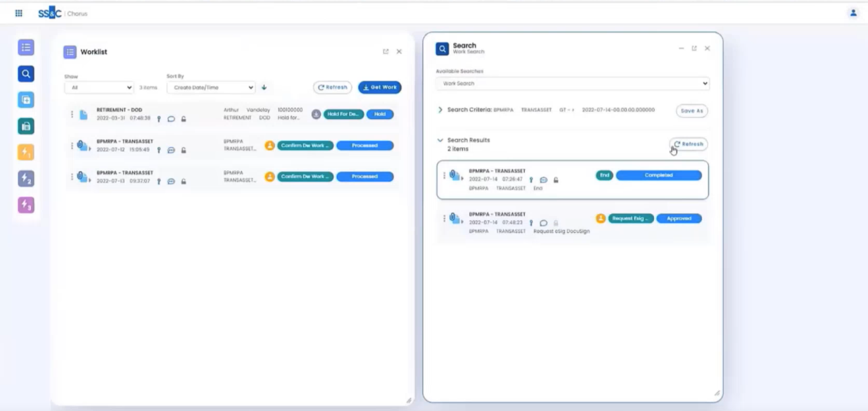This screenshot has height=411, width=868.
Task: Expand the Search Criteria section
Action: pyautogui.click(x=440, y=110)
